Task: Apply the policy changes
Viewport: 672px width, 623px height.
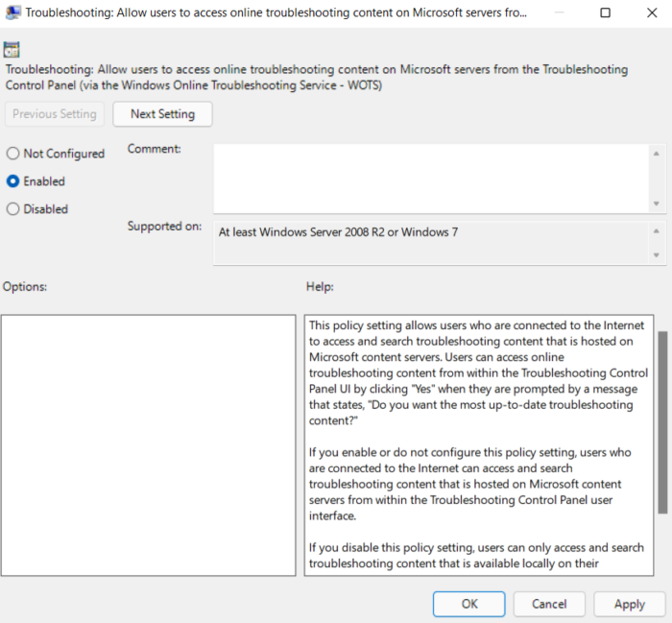Action: click(x=629, y=604)
